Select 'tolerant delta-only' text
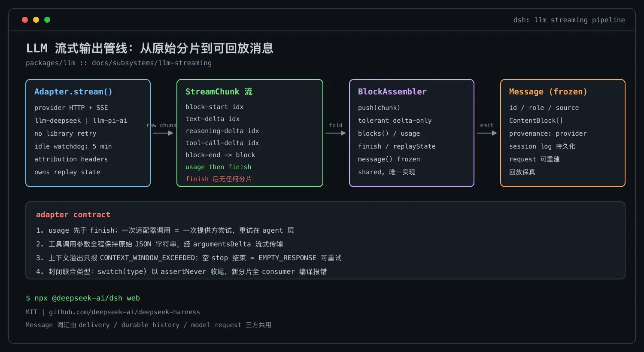Image resolution: width=644 pixels, height=352 pixels. 395,121
